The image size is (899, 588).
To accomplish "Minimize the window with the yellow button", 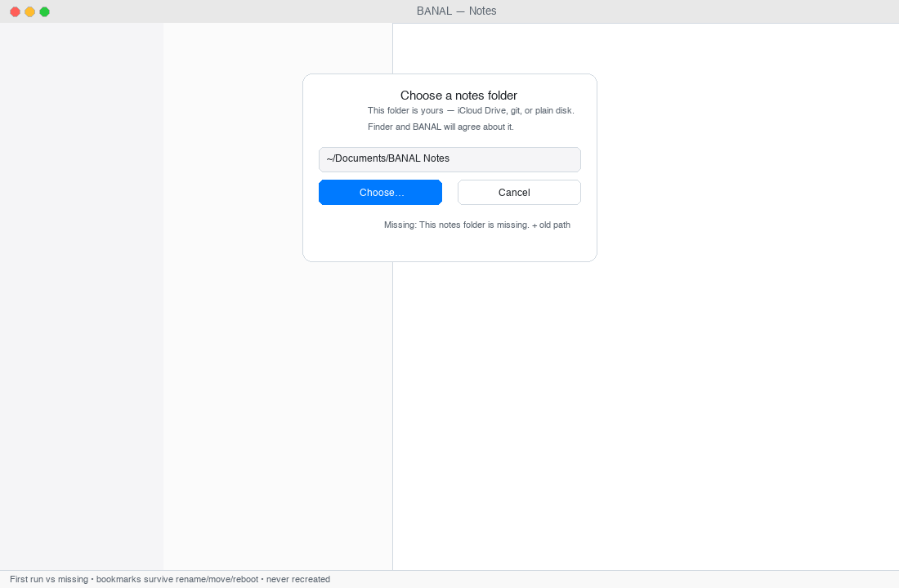I will click(x=29, y=11).
